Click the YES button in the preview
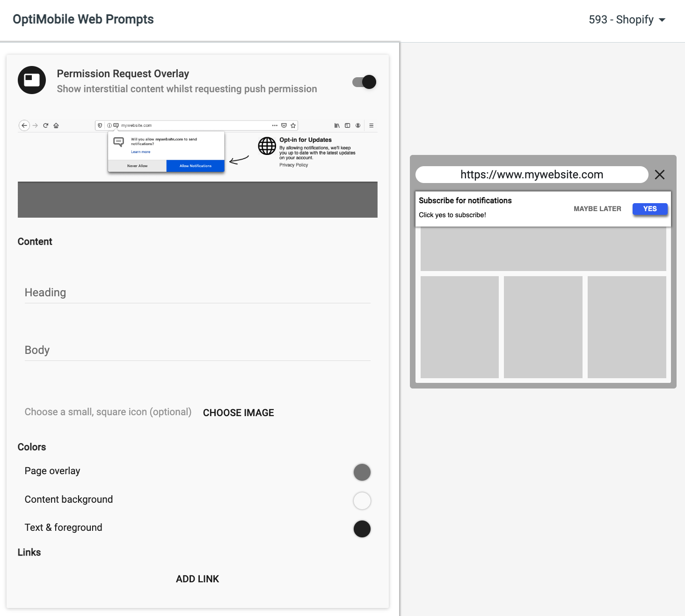The image size is (685, 616). (650, 209)
